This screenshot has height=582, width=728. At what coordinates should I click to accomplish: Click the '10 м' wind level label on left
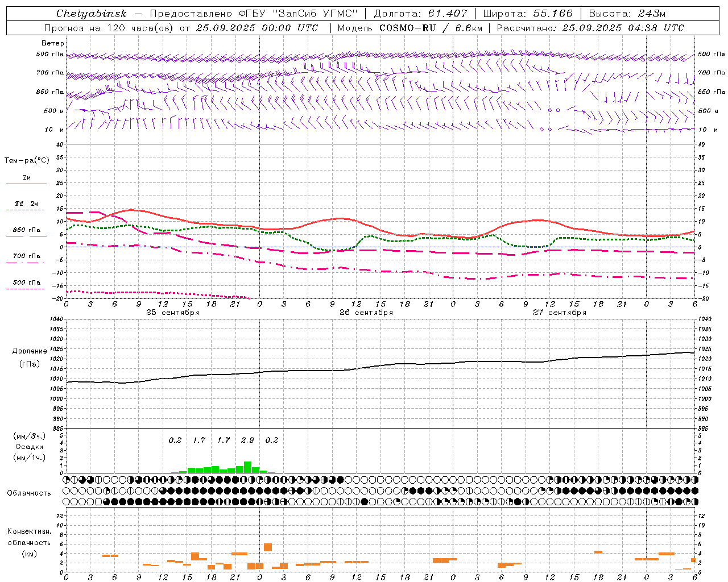pyautogui.click(x=54, y=130)
